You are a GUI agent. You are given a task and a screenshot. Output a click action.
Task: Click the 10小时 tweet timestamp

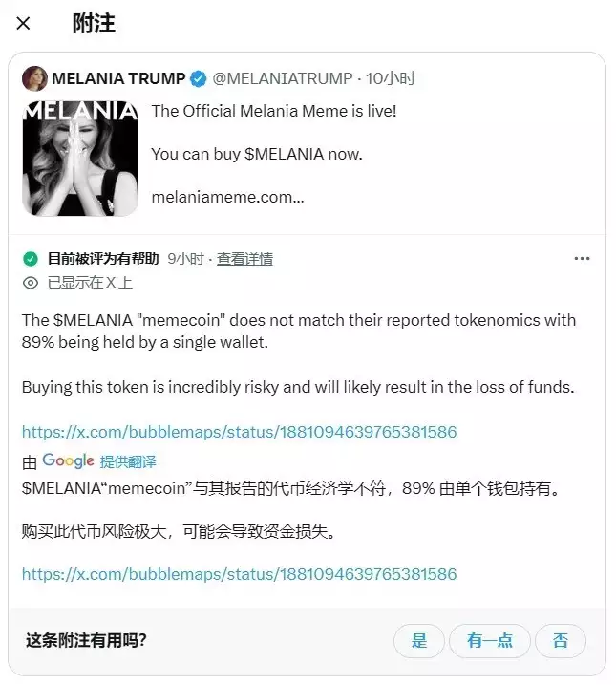pos(391,78)
